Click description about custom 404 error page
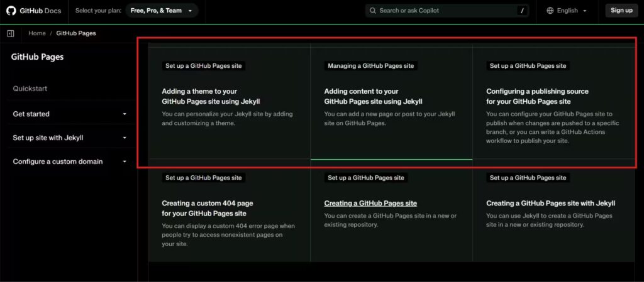The height and width of the screenshot is (282, 644). [x=228, y=235]
